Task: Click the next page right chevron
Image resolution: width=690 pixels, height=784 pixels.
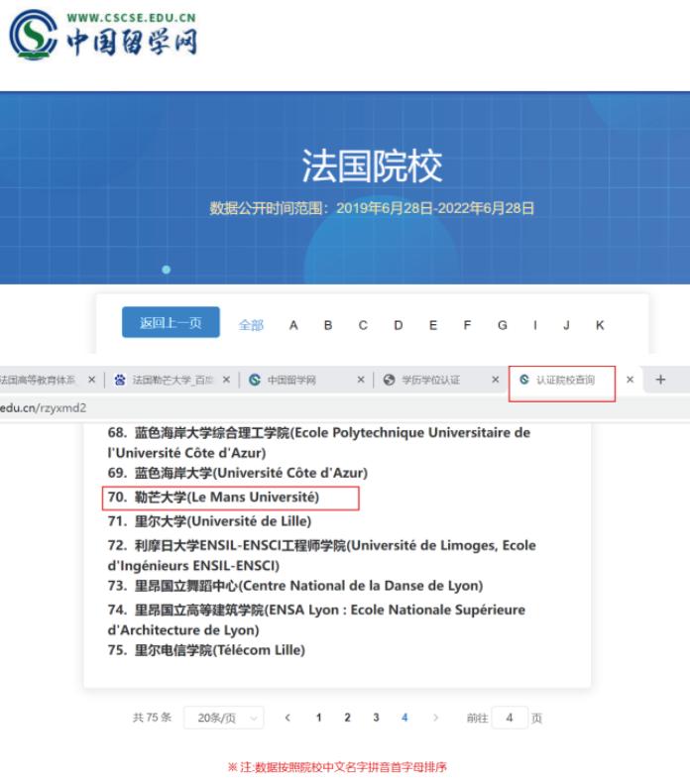Action: point(435,718)
